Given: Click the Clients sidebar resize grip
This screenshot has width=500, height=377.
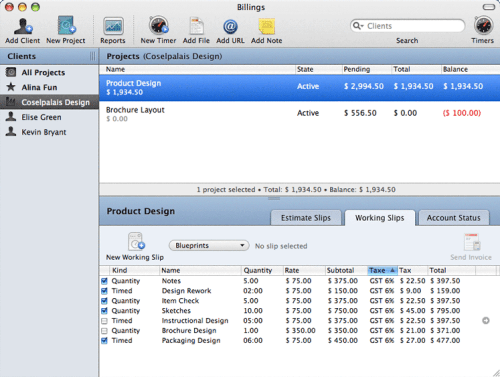Looking at the screenshot, I should 92,56.
